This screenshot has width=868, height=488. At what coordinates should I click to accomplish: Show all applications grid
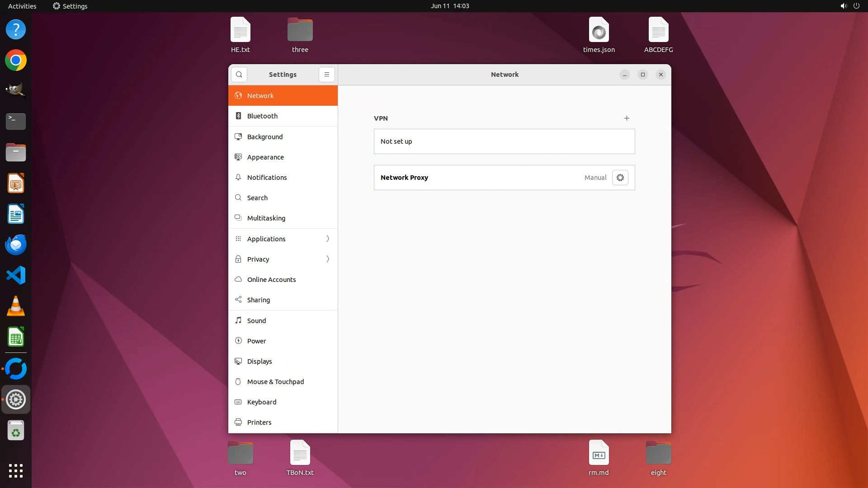(x=16, y=470)
